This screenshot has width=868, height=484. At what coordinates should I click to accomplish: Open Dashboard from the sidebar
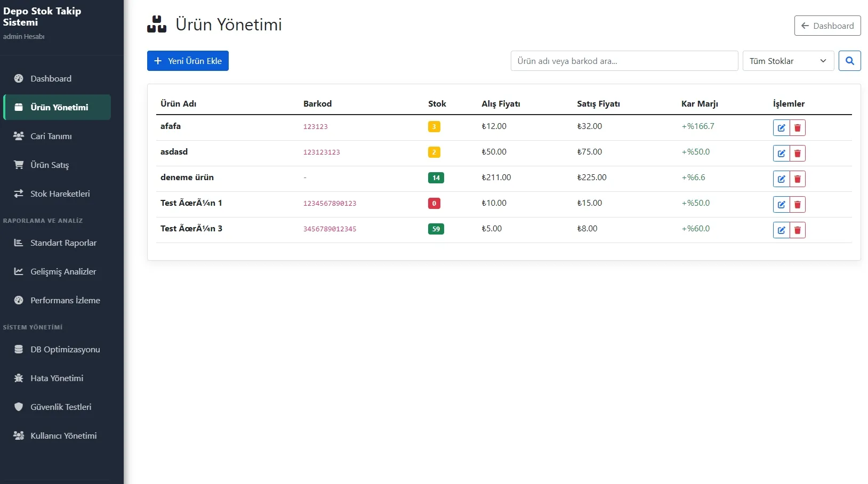click(51, 78)
